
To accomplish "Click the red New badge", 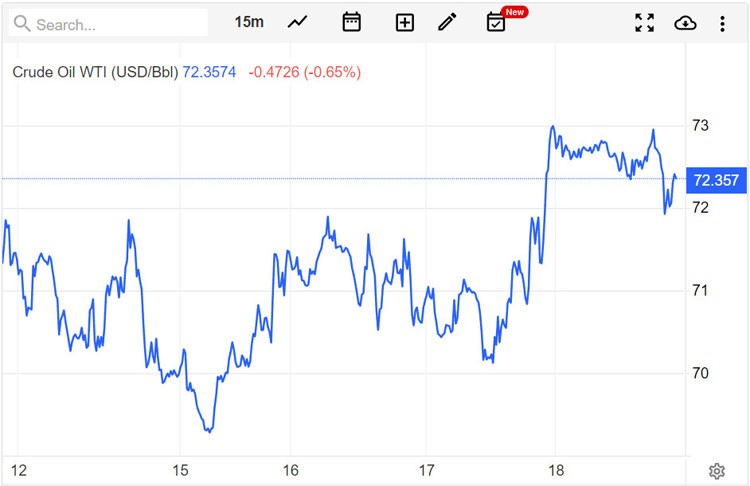I will click(x=515, y=12).
